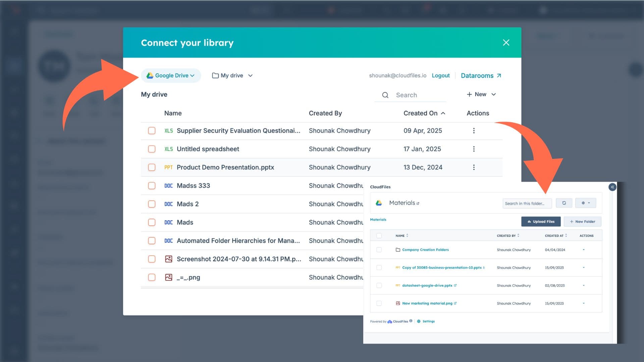This screenshot has width=644, height=362.
Task: Open the My drive folder dropdown
Action: pyautogui.click(x=232, y=75)
